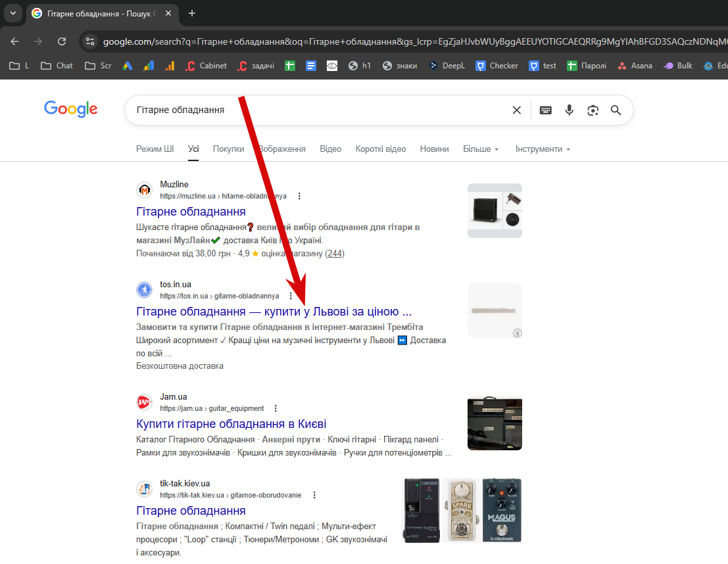The image size is (728, 564).
Task: Click the MAGUS pedal thumbnail
Action: point(502,510)
